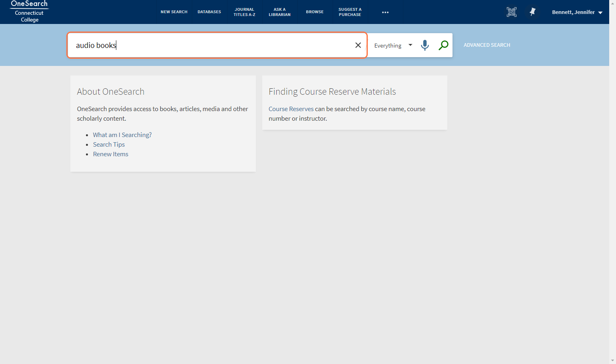Follow the Course Reserves link
The image size is (616, 364).
291,109
